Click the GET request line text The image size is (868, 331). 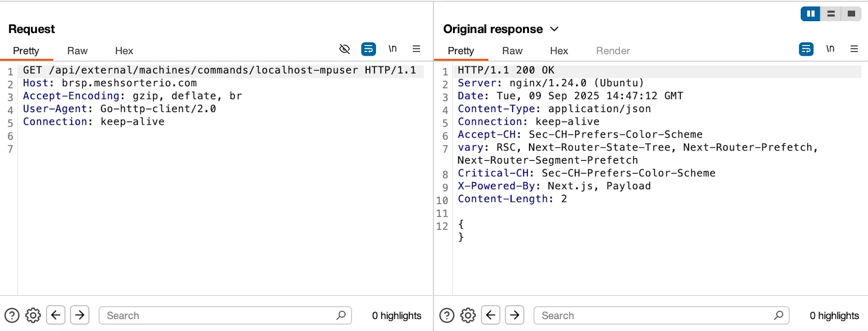point(219,70)
